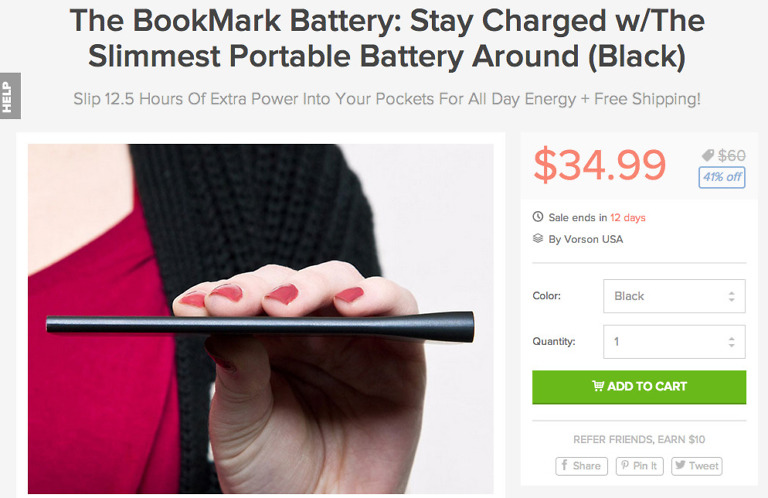Open the By Vorson USA vendor link
768x498 pixels.
click(x=586, y=239)
